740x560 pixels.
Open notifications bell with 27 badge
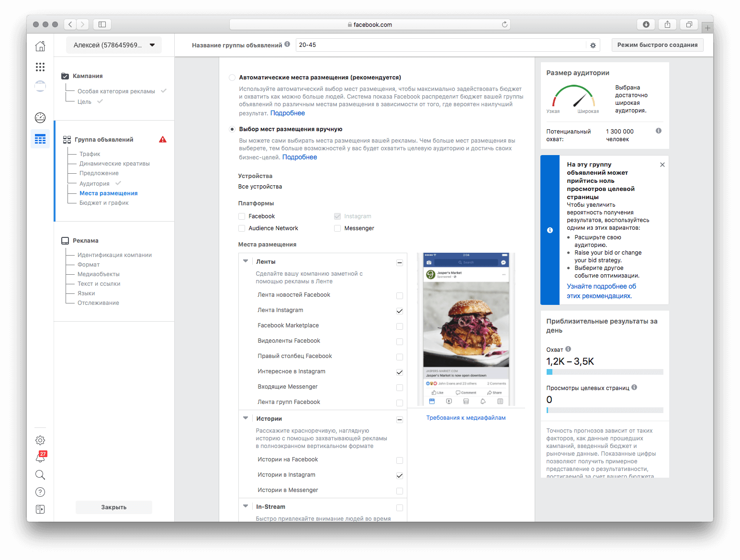tap(40, 457)
